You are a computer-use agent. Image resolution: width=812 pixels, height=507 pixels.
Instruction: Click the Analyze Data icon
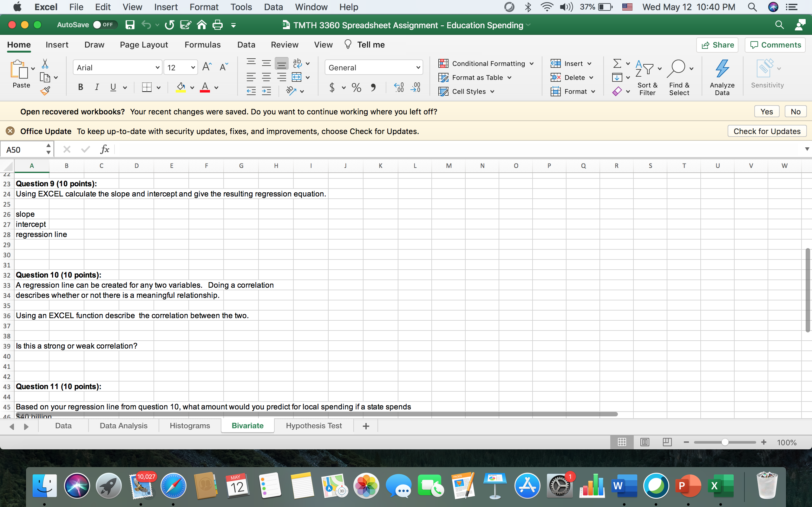pos(722,77)
